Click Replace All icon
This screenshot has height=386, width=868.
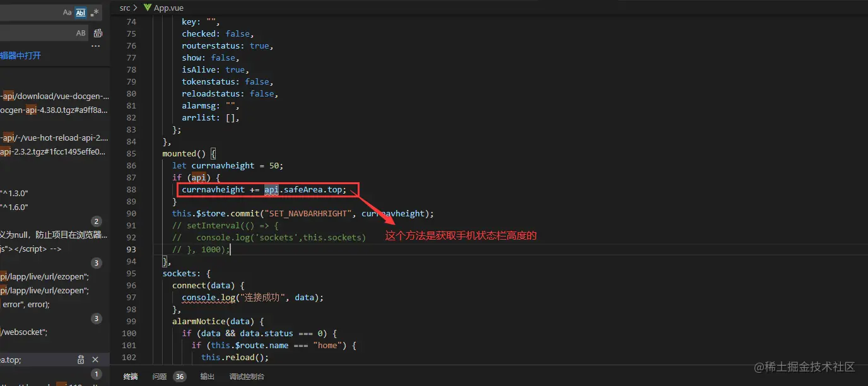click(x=98, y=33)
